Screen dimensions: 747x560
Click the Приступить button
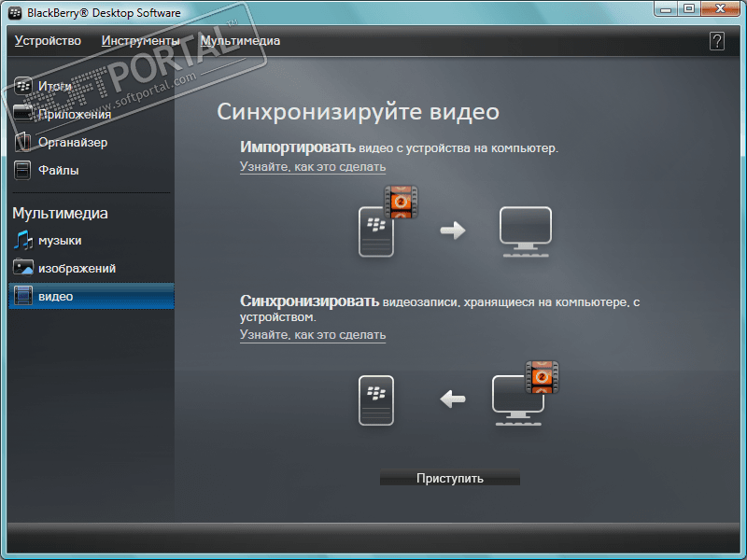450,478
